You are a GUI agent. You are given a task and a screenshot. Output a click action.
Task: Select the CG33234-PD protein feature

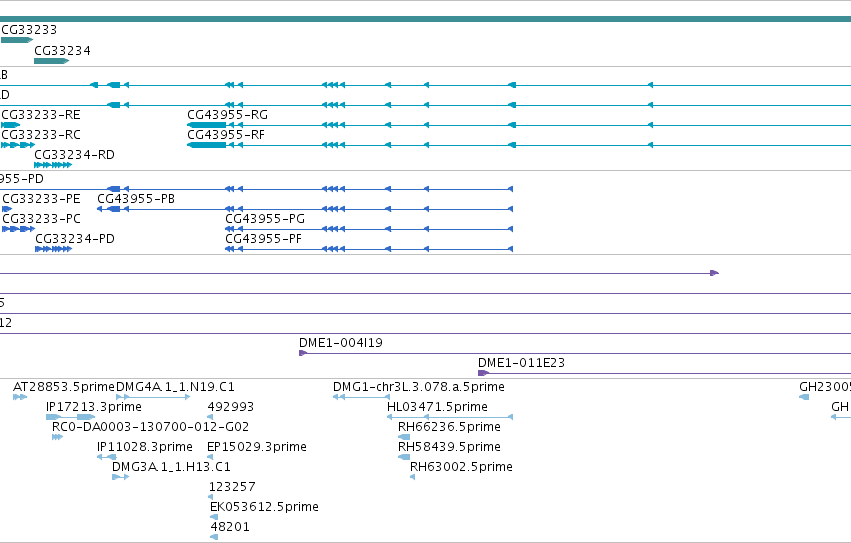[53, 249]
